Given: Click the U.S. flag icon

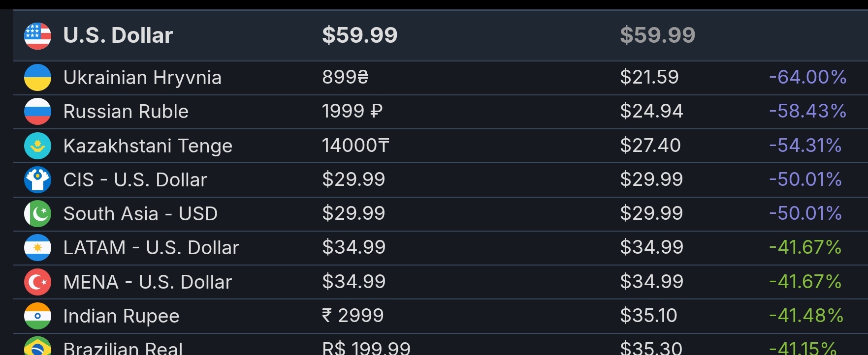Looking at the screenshot, I should pyautogui.click(x=37, y=36).
